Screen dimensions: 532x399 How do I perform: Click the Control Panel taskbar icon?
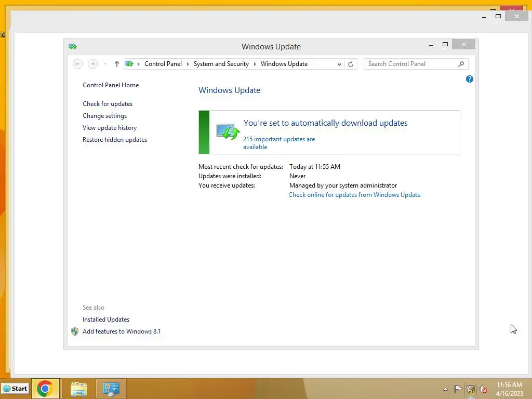pos(111,389)
